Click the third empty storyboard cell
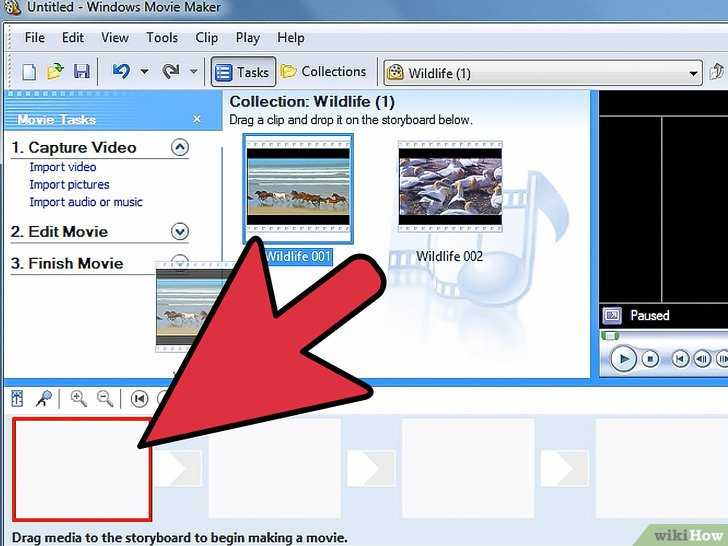Screen dimensions: 728x546 pos(468,468)
